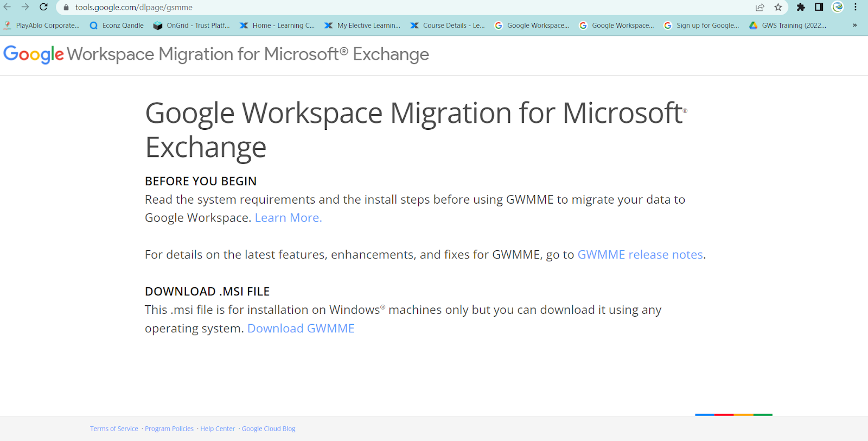Click the Download GWMME link
868x441 pixels.
tap(301, 329)
